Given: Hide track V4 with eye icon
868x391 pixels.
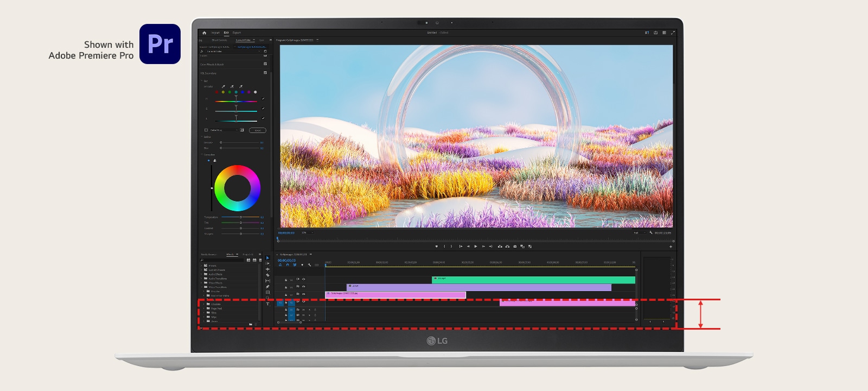Looking at the screenshot, I should pos(303,279).
